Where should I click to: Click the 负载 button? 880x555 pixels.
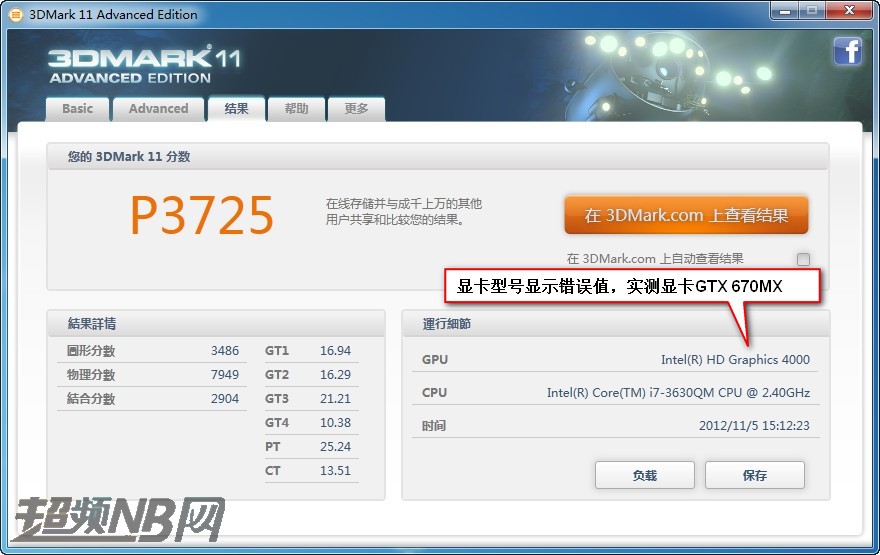coord(645,475)
